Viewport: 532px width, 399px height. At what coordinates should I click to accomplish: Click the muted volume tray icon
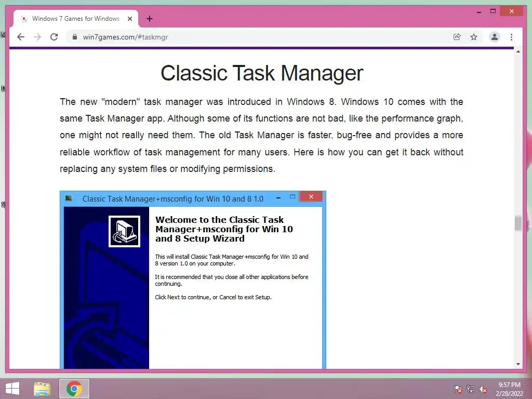coord(483,389)
